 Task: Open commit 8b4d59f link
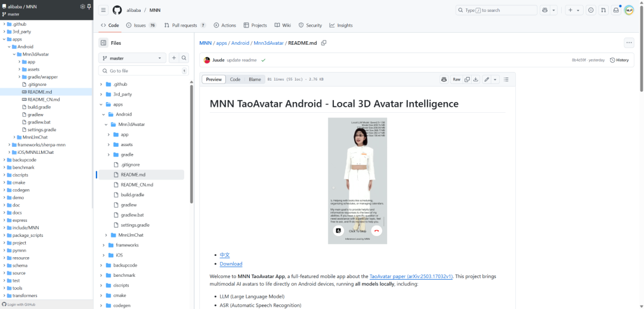point(580,60)
